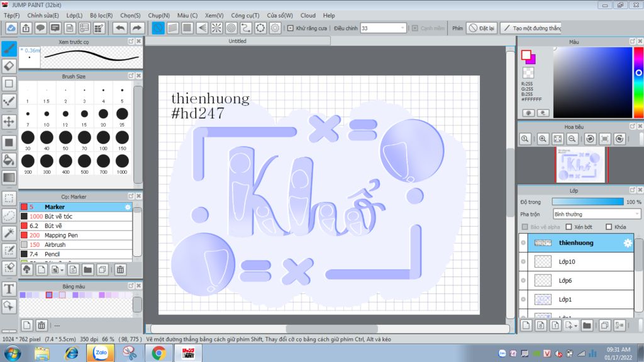Screen dimensions: 644x362
Task: Open Marker brush settings gear
Action: point(128,207)
